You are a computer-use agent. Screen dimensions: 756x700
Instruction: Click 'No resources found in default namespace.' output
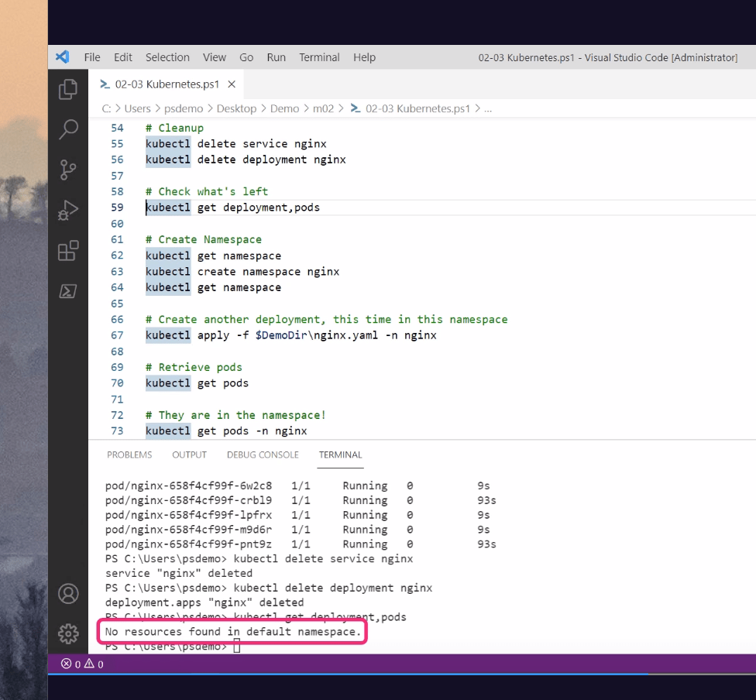pyautogui.click(x=233, y=632)
